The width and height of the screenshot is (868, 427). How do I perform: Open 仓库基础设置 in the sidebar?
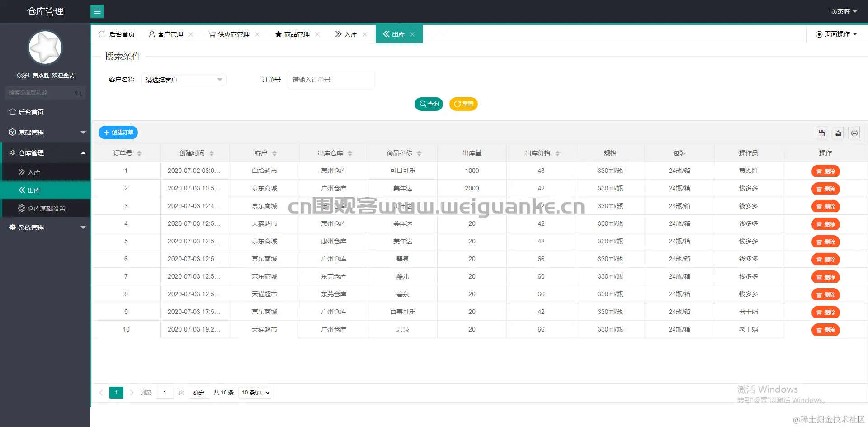45,208
